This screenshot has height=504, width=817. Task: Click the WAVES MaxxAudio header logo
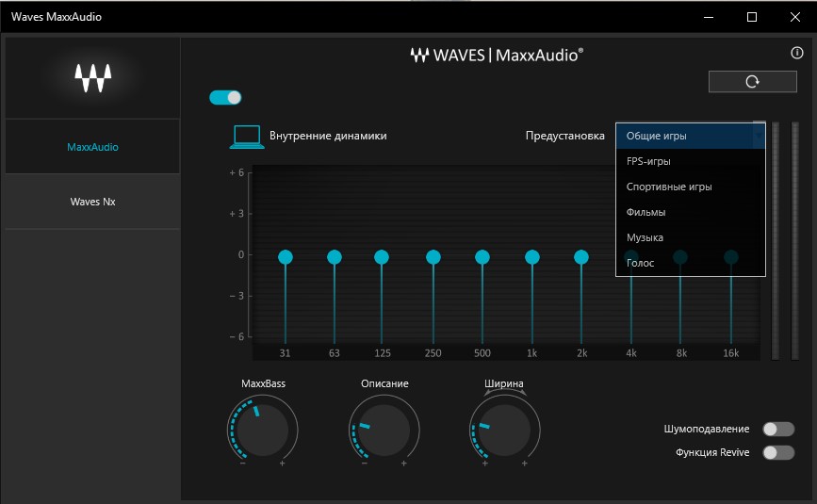point(497,56)
